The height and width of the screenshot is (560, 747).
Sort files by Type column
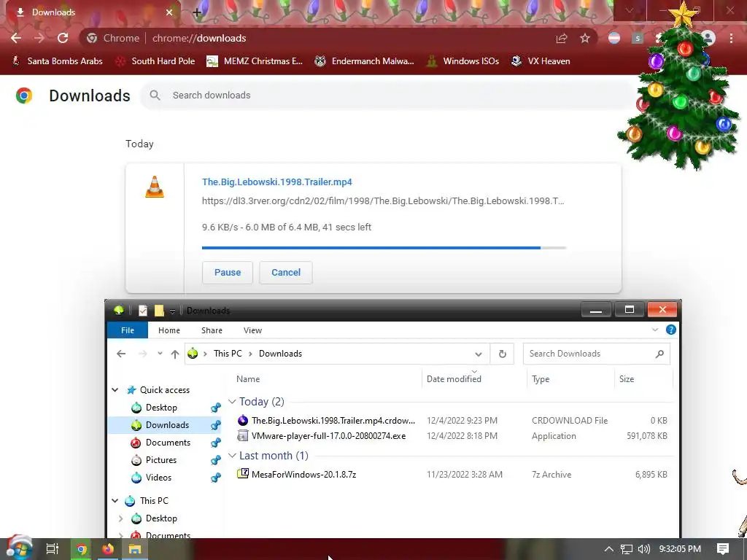541,379
